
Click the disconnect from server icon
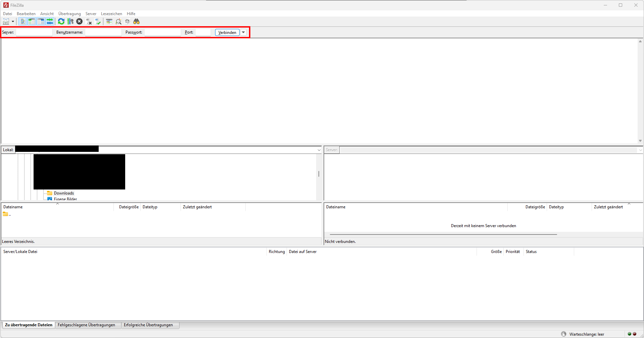pyautogui.click(x=89, y=22)
